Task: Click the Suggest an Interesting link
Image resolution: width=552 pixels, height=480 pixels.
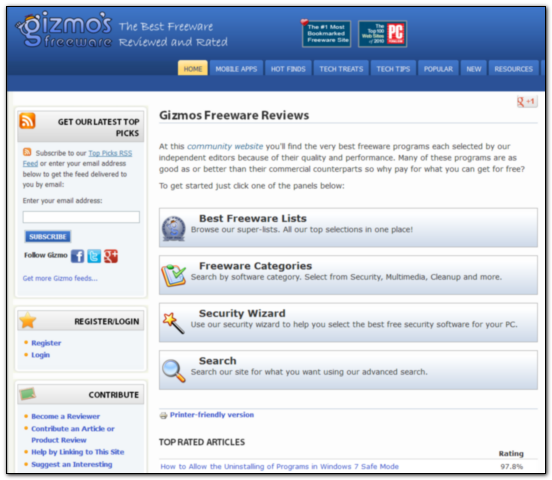Action: coord(72,464)
